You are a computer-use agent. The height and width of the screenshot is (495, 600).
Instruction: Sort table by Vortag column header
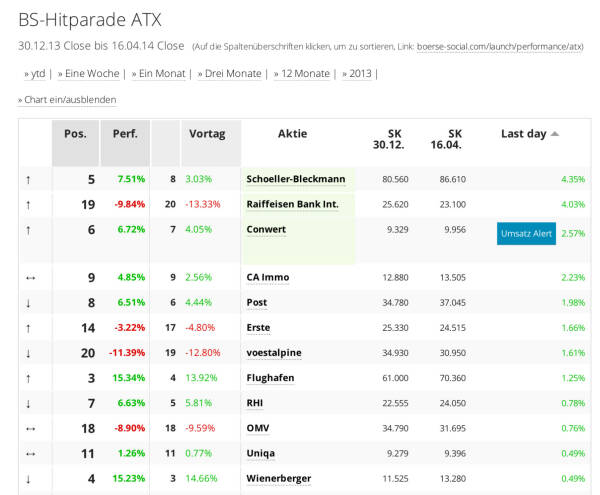207,134
